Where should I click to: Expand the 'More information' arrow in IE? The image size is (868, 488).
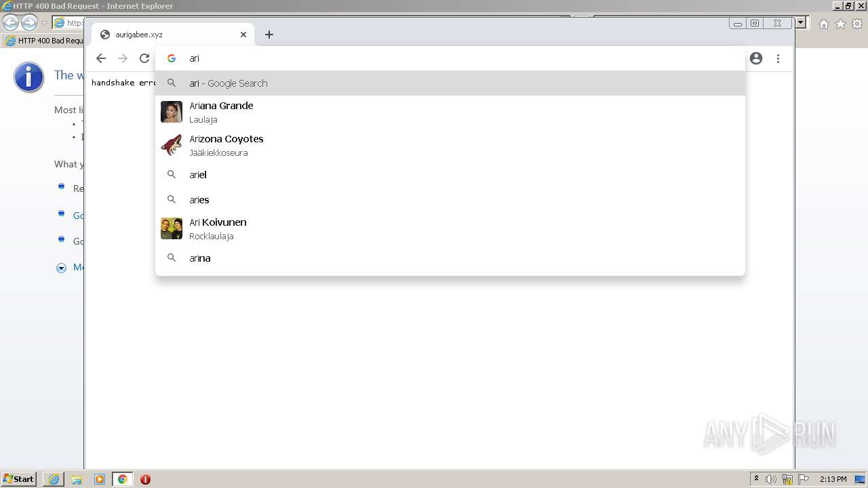tap(61, 268)
